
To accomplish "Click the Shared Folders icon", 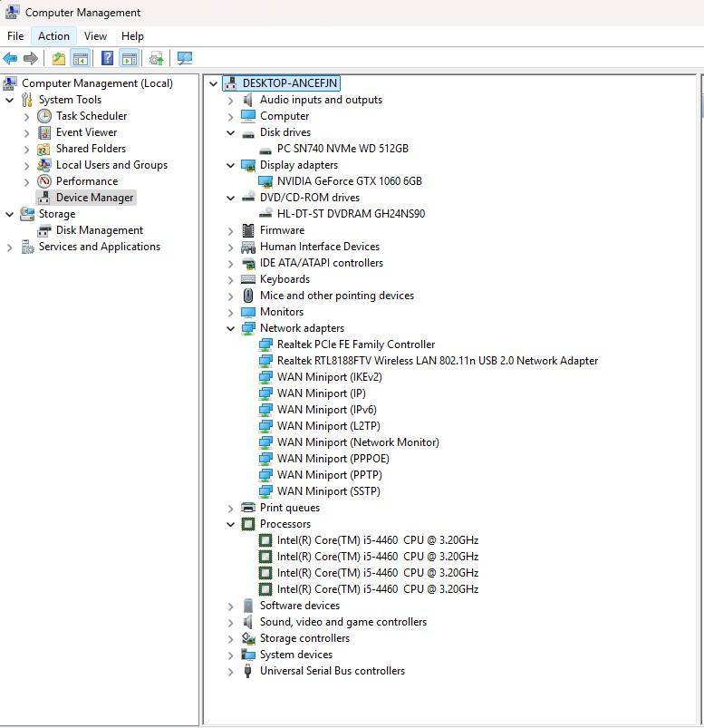I will (x=44, y=149).
